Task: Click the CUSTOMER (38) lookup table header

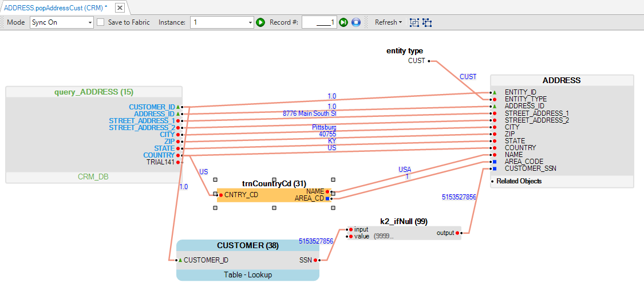Action: pos(247,245)
